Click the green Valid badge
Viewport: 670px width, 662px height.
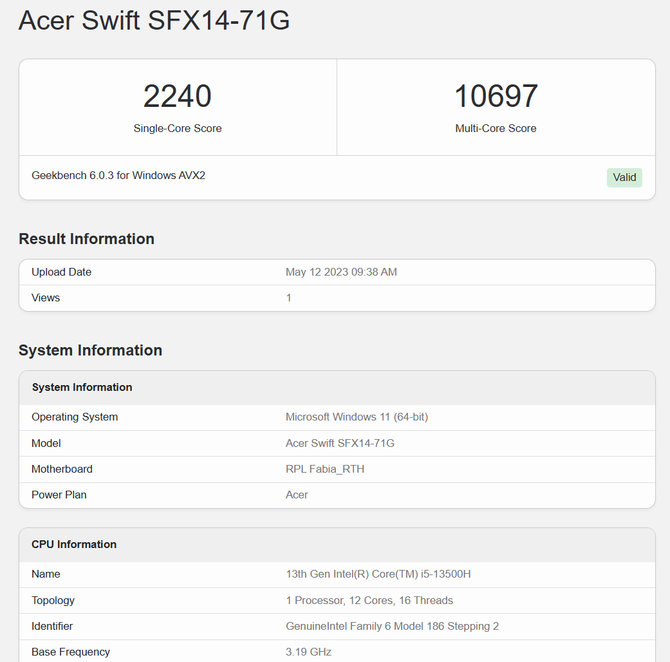tap(624, 177)
